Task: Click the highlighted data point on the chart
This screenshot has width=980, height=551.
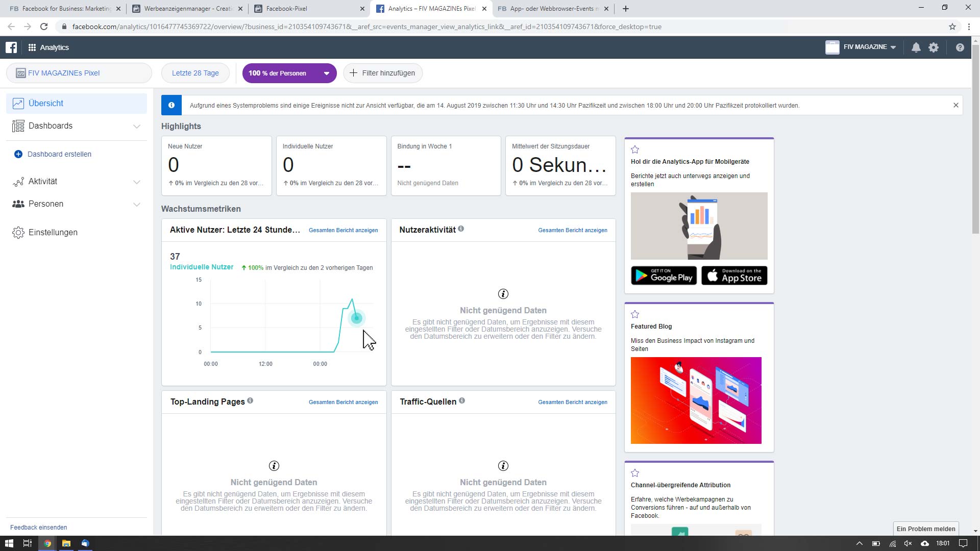Action: pyautogui.click(x=357, y=318)
